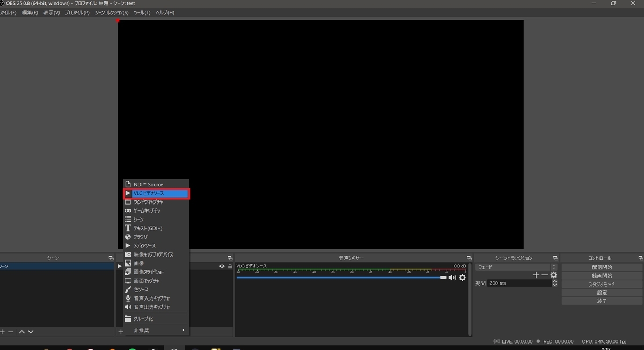Click the CPU 0.4%, 30.00 fps readout

click(604, 341)
